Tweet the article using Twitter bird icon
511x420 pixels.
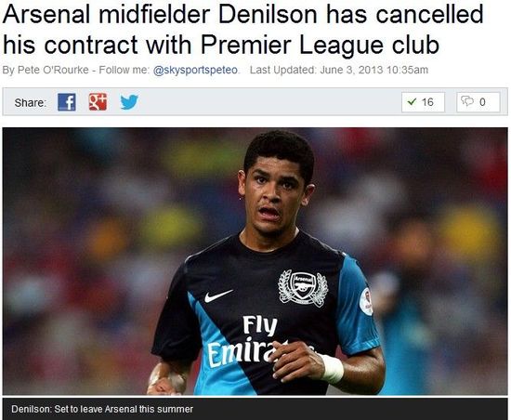point(129,102)
